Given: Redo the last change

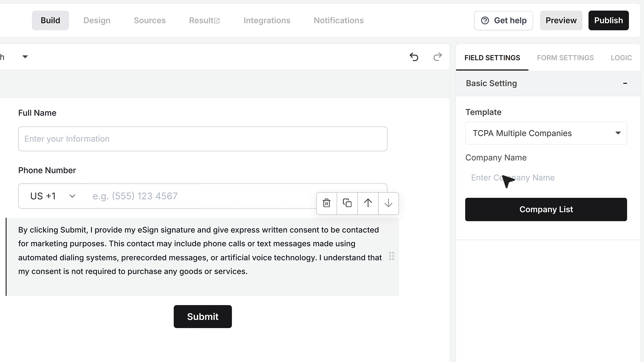Looking at the screenshot, I should pos(437,57).
